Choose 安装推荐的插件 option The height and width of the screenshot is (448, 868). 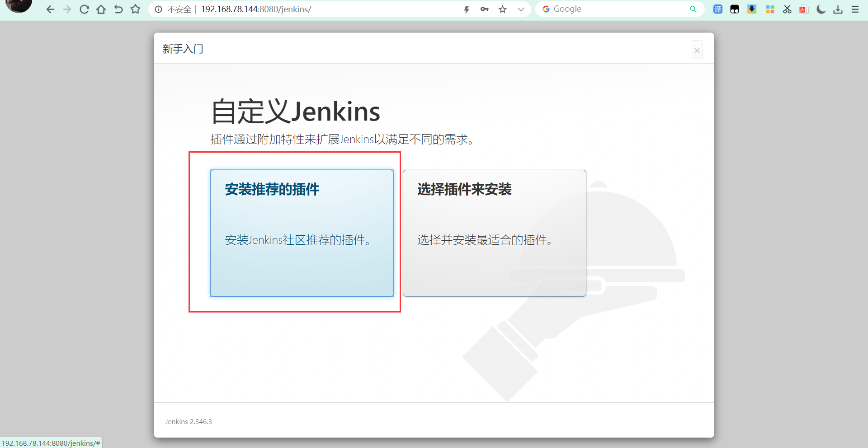pyautogui.click(x=302, y=233)
